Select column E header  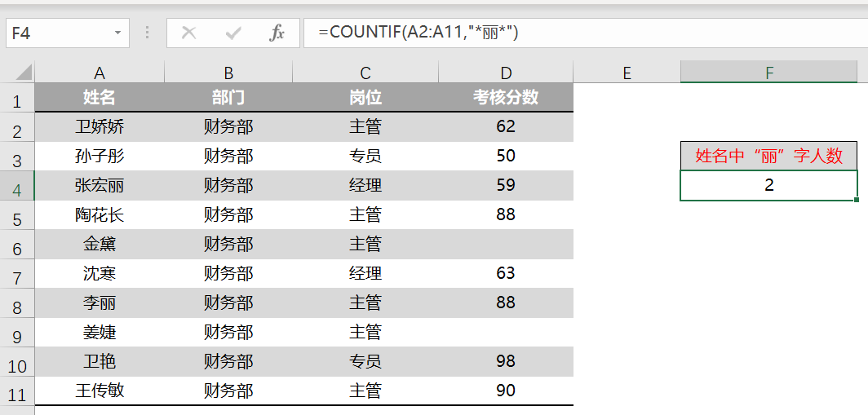(627, 73)
